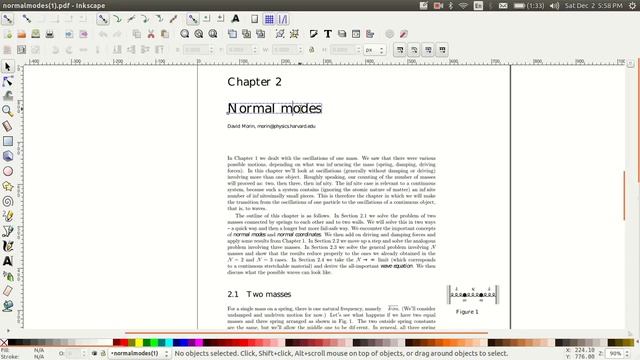Click the Open document folder icon
640x360 pixels.
pos(22,34)
